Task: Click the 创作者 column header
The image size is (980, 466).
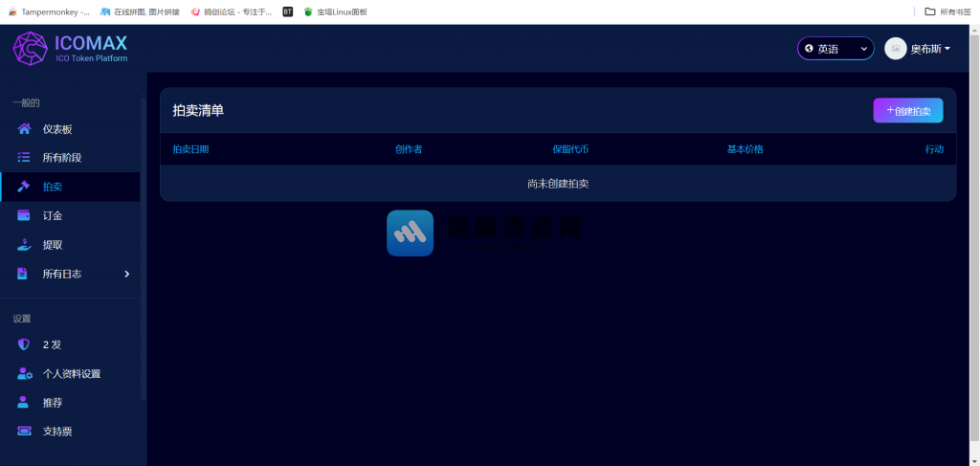Action: (408, 149)
